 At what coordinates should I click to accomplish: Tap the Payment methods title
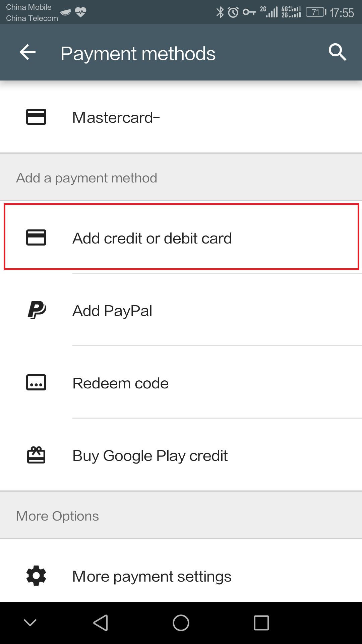click(138, 54)
